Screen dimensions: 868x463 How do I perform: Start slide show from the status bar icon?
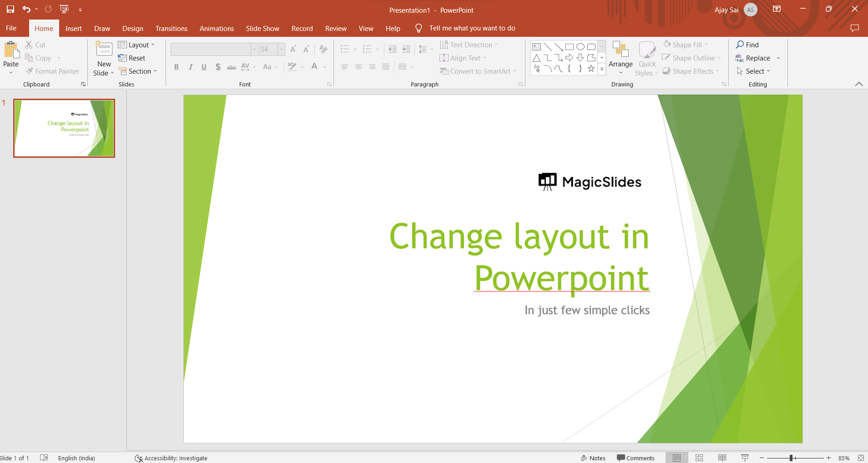745,458
